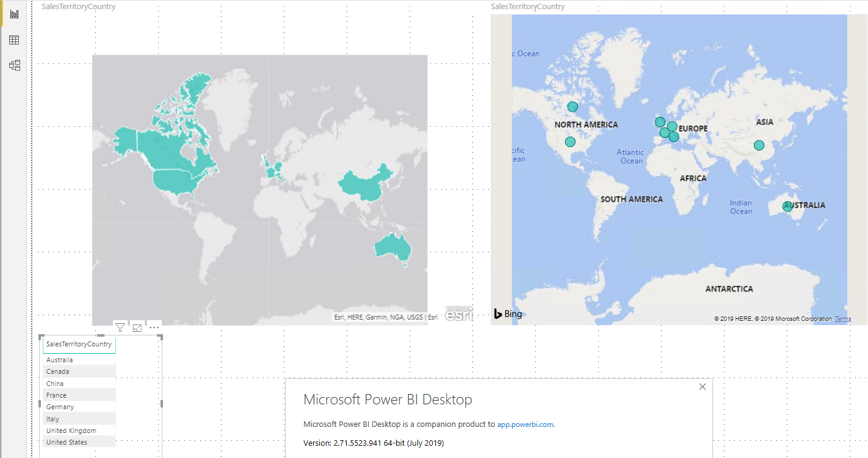The image size is (868, 458).
Task: Open the Model relationships view
Action: click(x=14, y=65)
